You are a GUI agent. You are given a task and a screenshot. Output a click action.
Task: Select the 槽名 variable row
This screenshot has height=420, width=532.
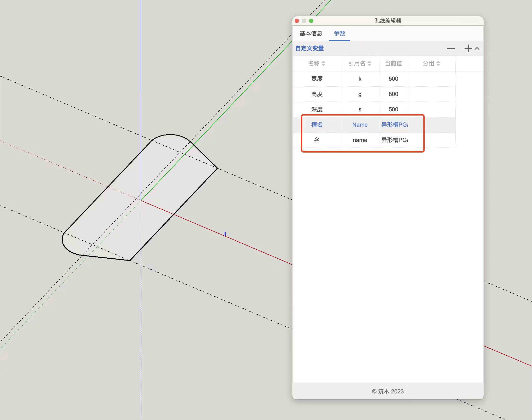(317, 125)
